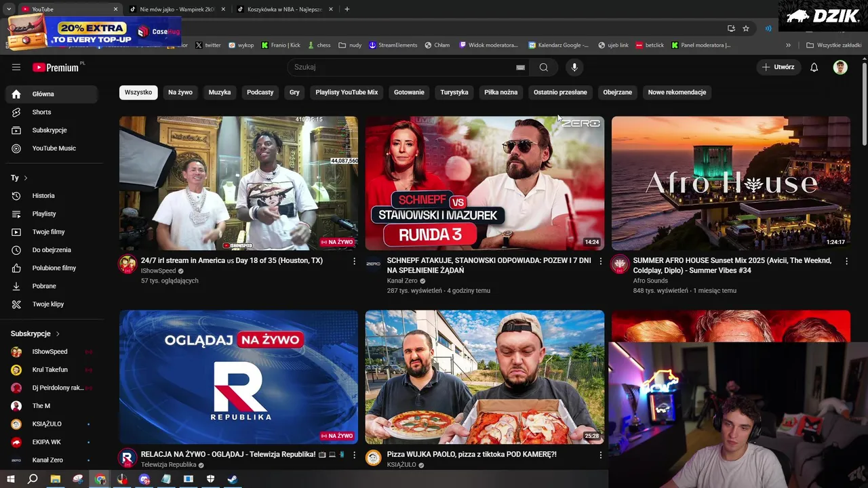
Task: Switch to the Nie mów jajko browser tab
Action: click(x=176, y=9)
